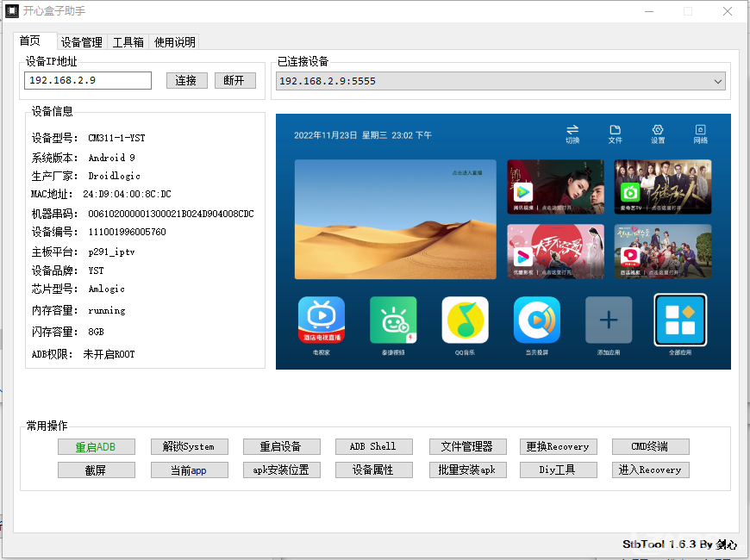Open the 工具箱 tab
This screenshot has width=750, height=560.
coord(128,42)
